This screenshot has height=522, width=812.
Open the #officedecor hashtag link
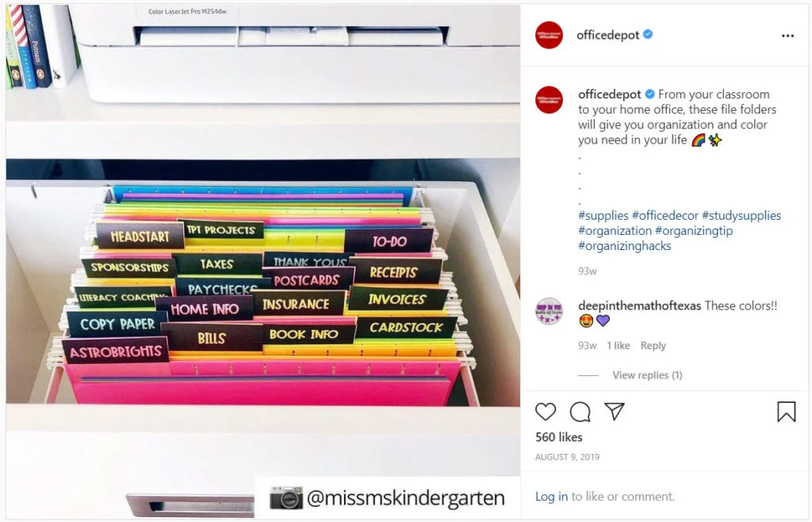(665, 216)
